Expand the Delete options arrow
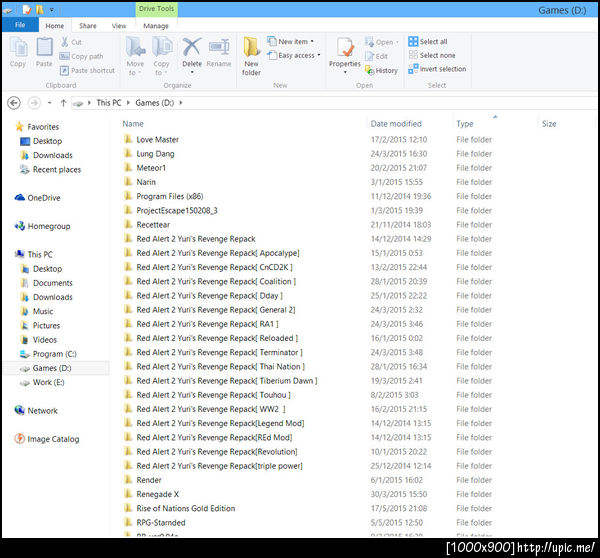Screen dimensions: 600x558 [192, 72]
